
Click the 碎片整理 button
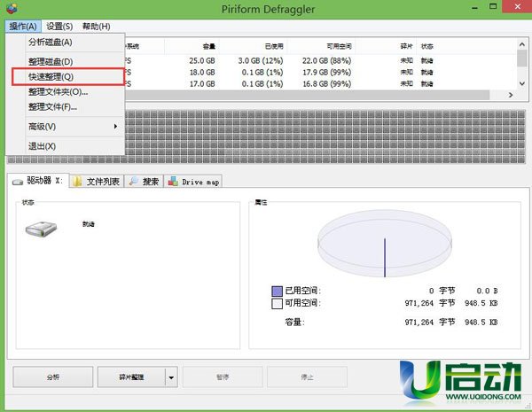tap(131, 377)
